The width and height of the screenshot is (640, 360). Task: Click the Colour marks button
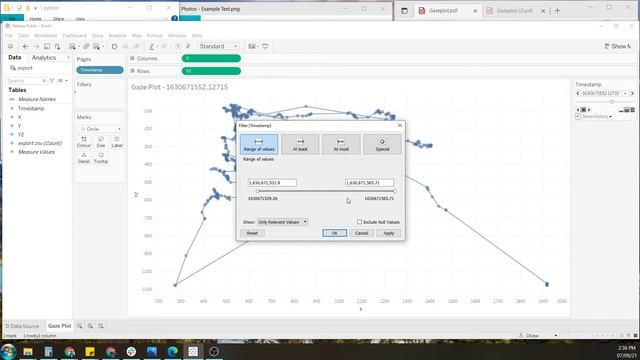(x=84, y=142)
